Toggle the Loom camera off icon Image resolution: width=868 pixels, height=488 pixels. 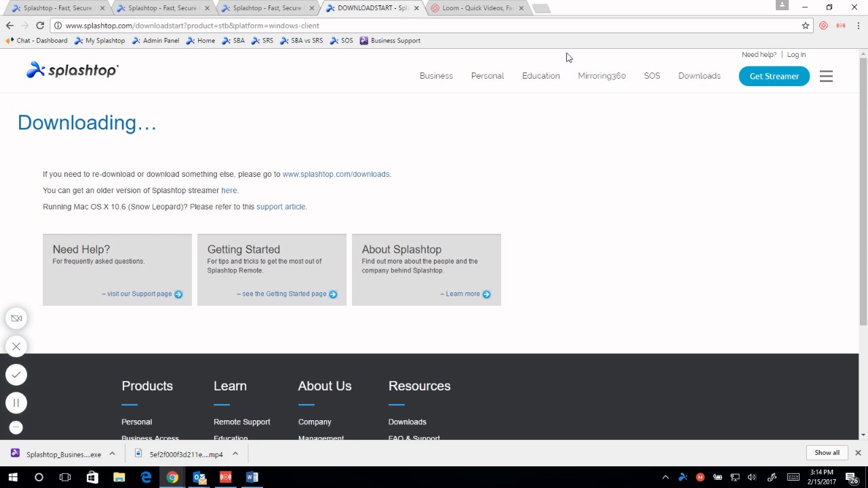16,318
